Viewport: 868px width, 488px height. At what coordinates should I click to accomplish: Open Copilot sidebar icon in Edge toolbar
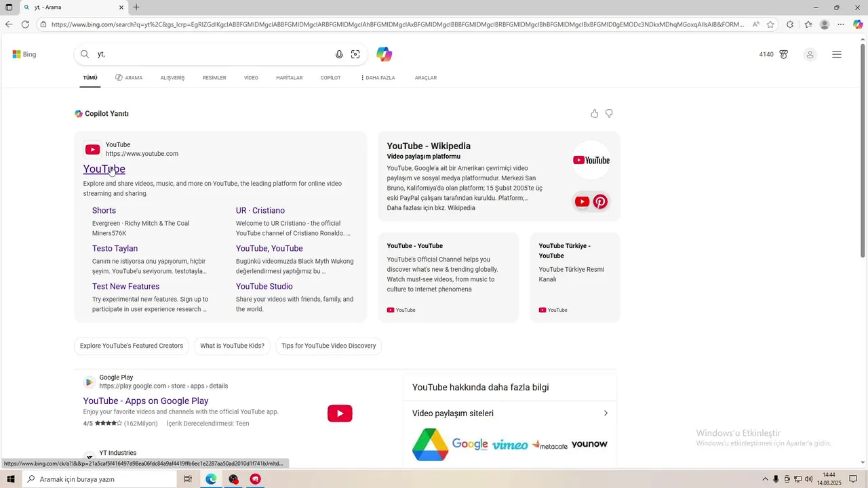[x=858, y=24]
